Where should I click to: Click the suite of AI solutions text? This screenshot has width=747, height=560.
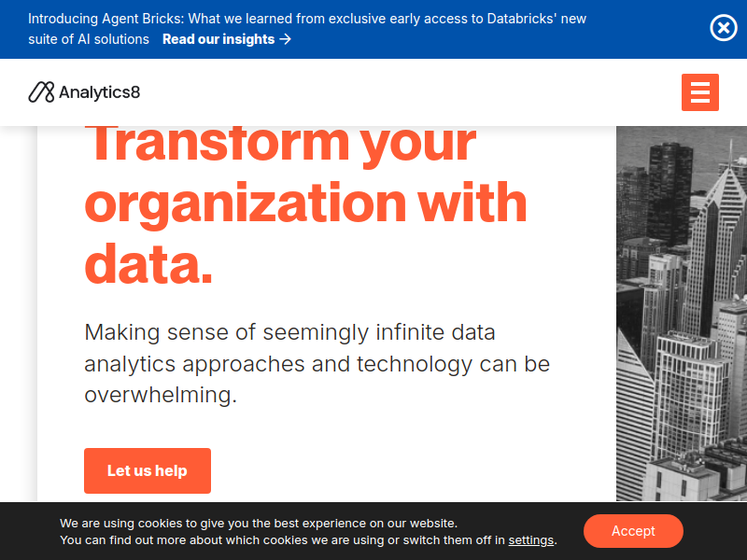(x=89, y=39)
